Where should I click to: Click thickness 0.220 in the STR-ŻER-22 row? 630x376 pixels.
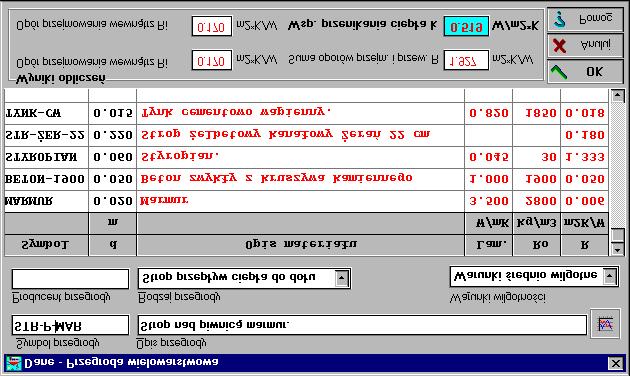click(112, 135)
